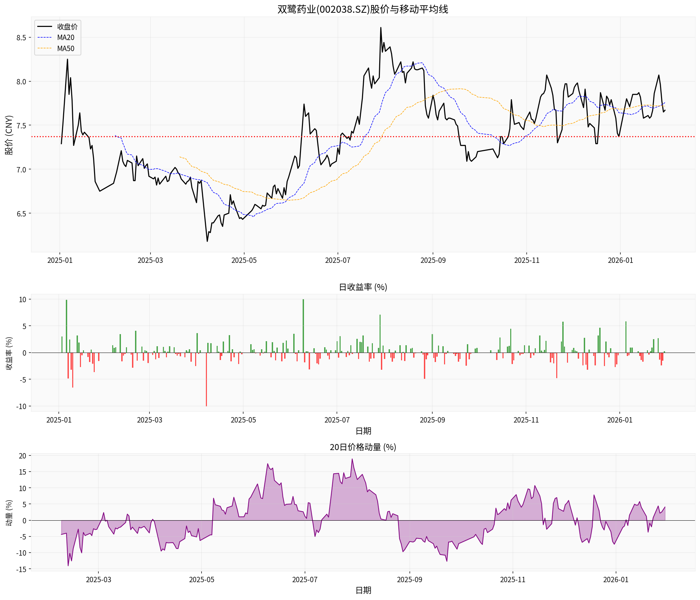Screen dimensions: 700x600
Task: Click the chart title 双鹭药业(002038.SZ)股价与移动平均线
Action: [363, 9]
